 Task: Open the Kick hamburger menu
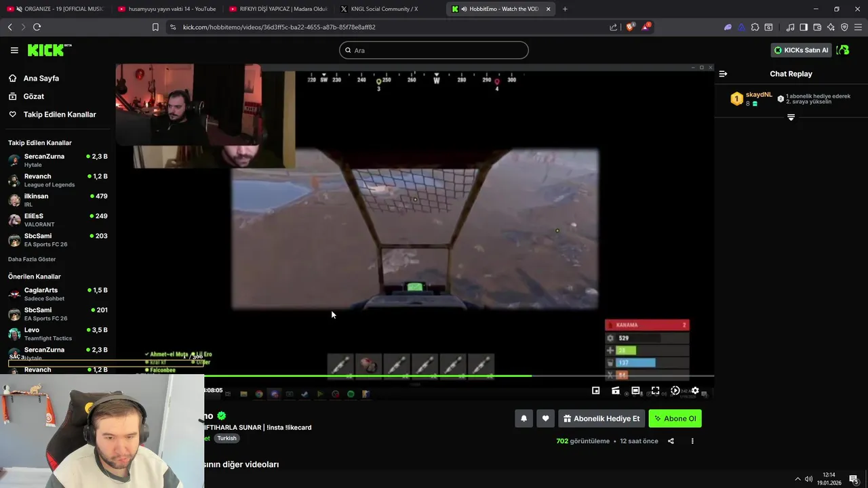click(x=14, y=50)
